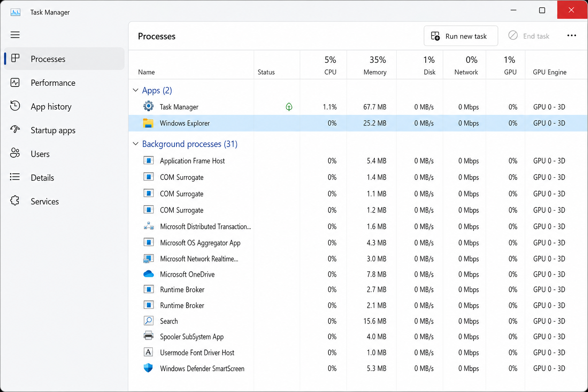This screenshot has height=392, width=588.
Task: Select Usermode Font Driver Host name
Action: coord(197,353)
